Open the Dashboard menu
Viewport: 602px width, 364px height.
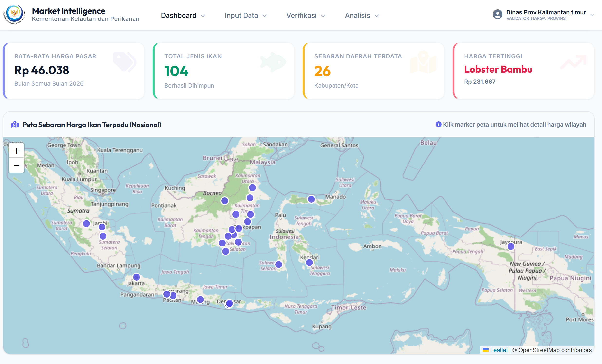coord(183,15)
